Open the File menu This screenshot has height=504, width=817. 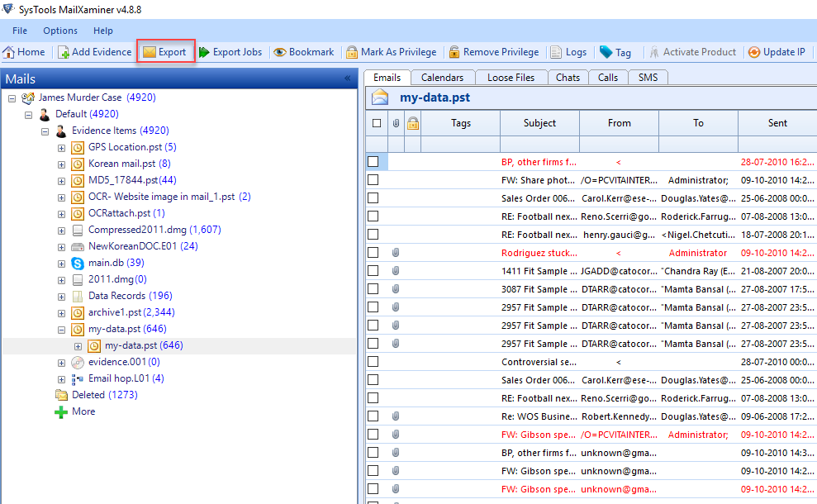20,31
